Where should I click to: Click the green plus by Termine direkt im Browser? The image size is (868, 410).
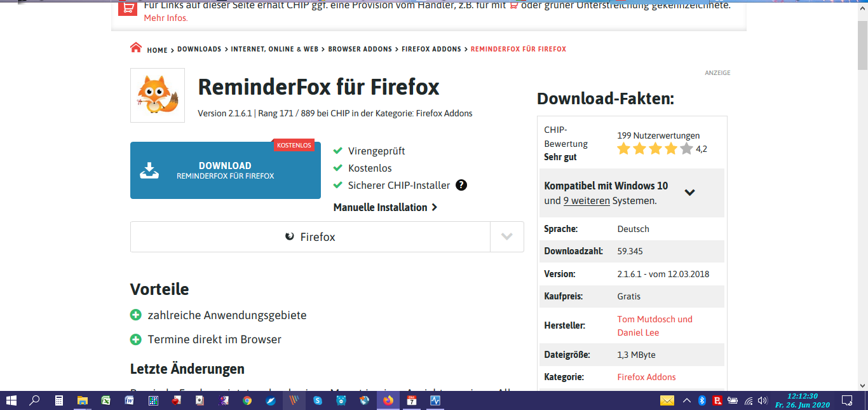(135, 339)
